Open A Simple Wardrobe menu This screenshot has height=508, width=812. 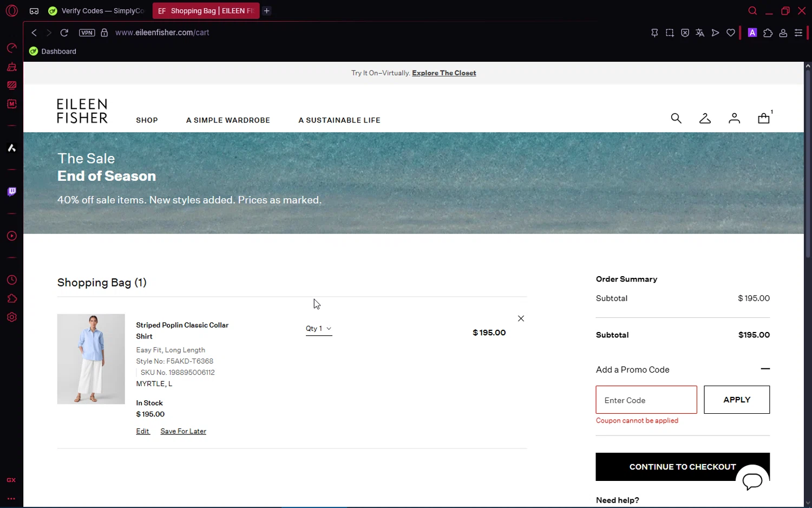(228, 120)
